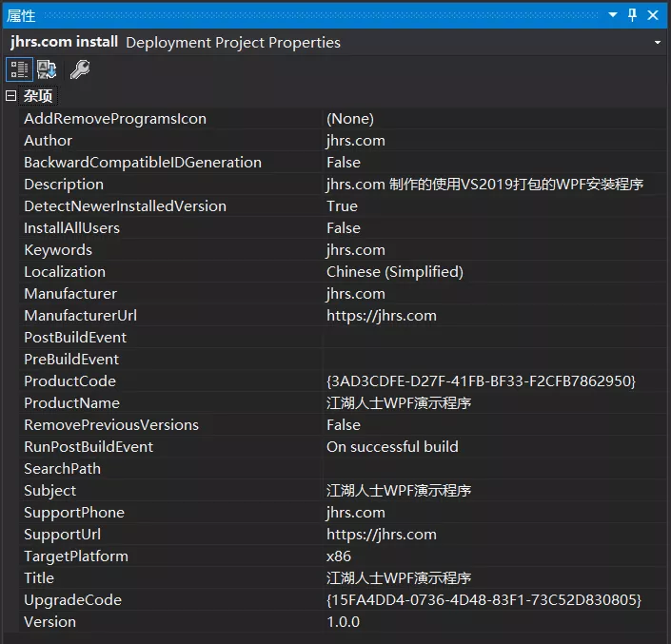The height and width of the screenshot is (644, 671).
Task: Click InstallAllUsers False value
Action: pos(344,228)
